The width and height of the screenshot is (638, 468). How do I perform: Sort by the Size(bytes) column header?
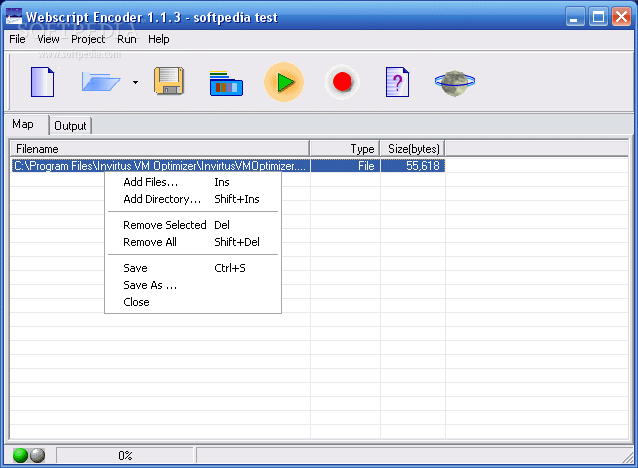pyautogui.click(x=413, y=149)
